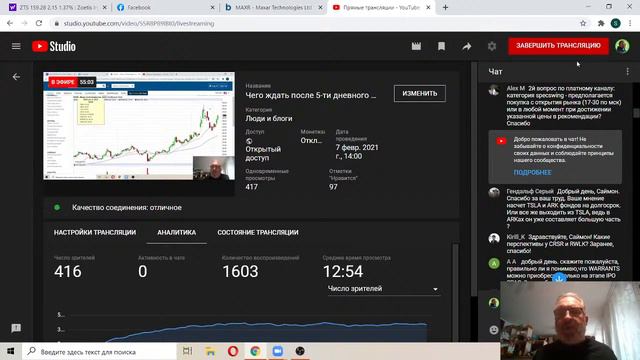Open chat options three-dot menu
The width and height of the screenshot is (640, 360).
[x=627, y=71]
